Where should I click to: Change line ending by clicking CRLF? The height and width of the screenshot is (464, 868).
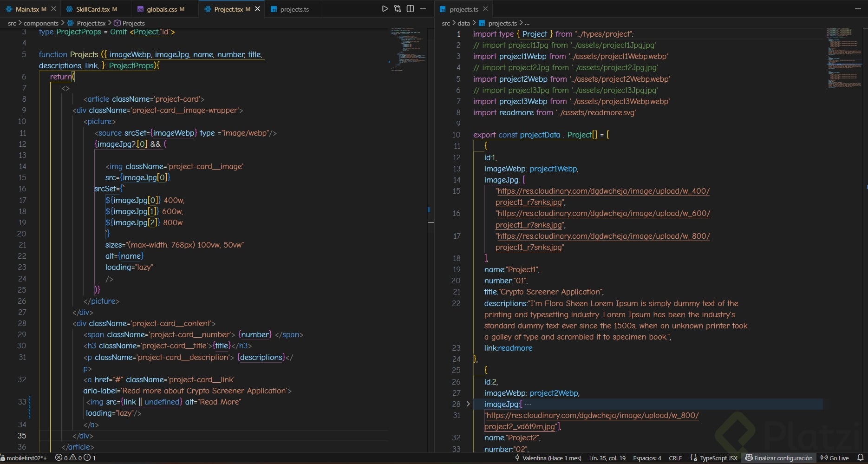(x=674, y=458)
